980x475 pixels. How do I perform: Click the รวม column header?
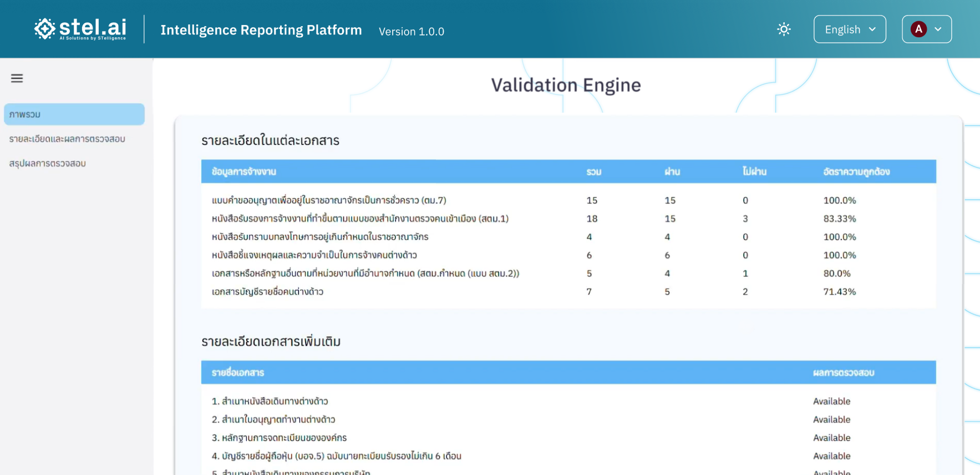click(593, 172)
